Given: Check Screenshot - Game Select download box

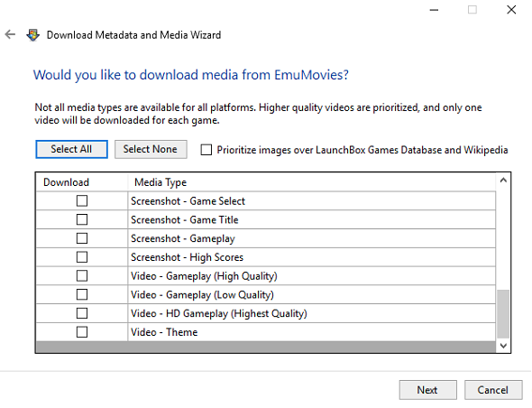Looking at the screenshot, I should pyautogui.click(x=82, y=200).
